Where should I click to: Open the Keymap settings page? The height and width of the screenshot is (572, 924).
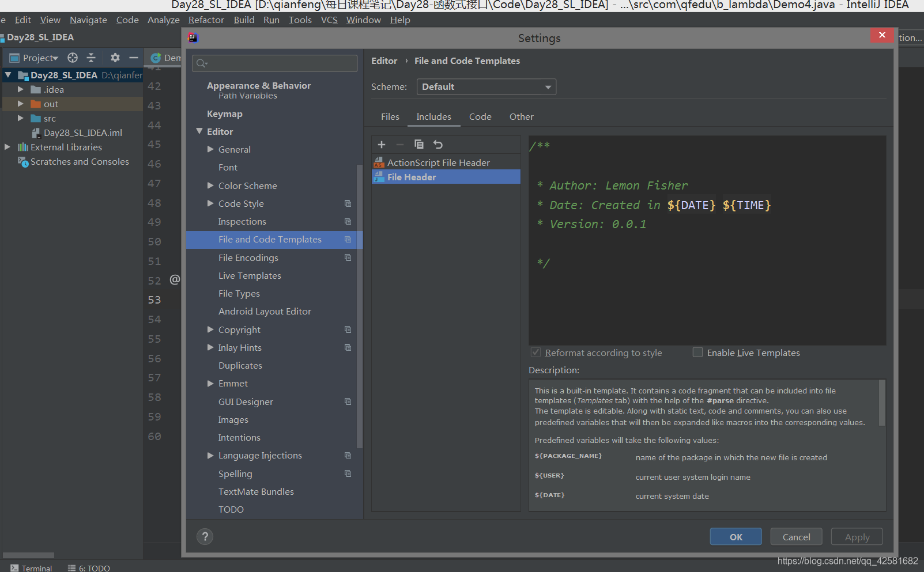[x=225, y=113]
